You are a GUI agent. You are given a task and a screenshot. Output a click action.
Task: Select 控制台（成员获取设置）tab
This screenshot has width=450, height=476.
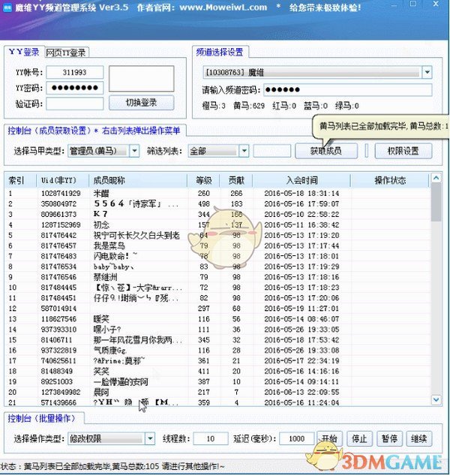click(x=94, y=131)
